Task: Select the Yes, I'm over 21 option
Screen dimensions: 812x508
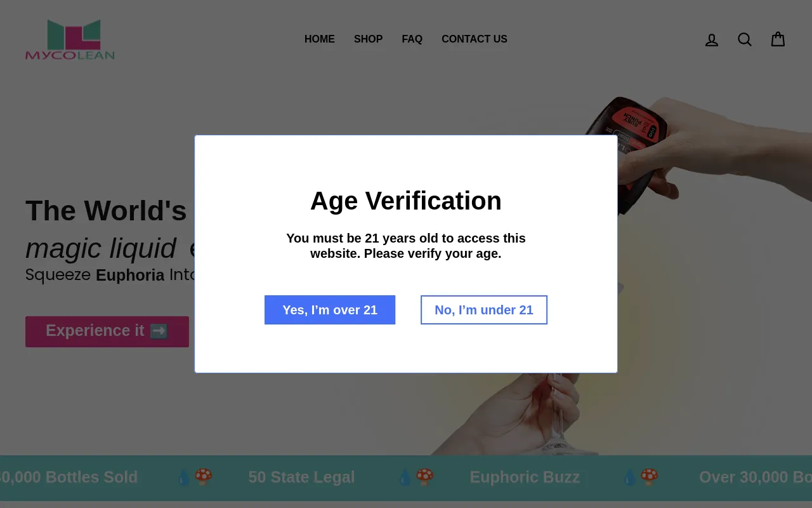Action: [x=330, y=310]
